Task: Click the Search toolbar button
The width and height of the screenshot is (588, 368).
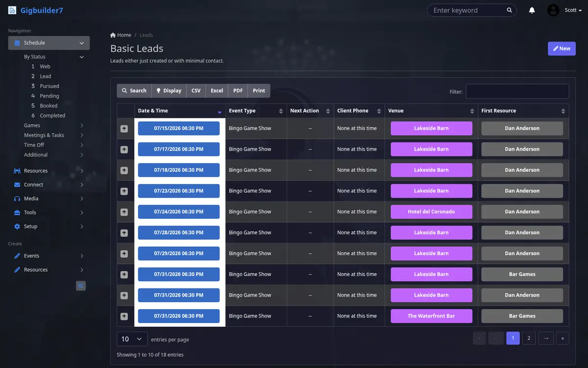Action: coord(134,91)
